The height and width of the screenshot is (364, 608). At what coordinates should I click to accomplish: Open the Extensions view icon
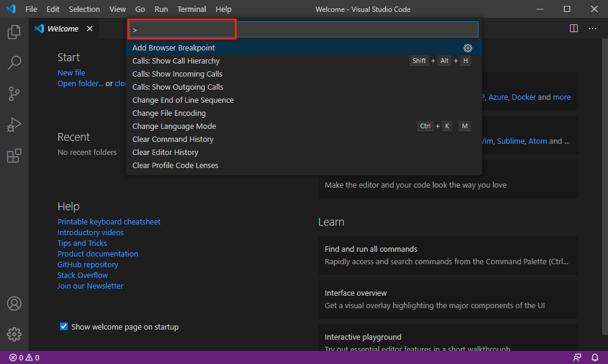[14, 156]
